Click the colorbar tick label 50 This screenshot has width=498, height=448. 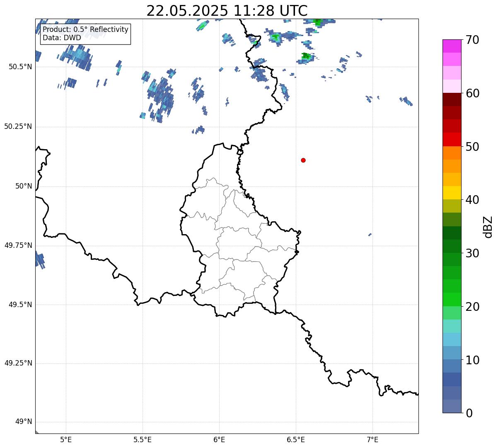472,147
